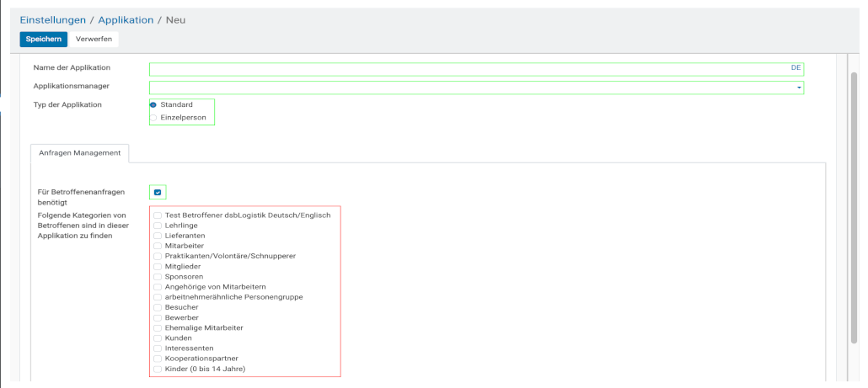Image resolution: width=868 pixels, height=388 pixels.
Task: Click the DE language indicator in name field
Action: (x=796, y=67)
